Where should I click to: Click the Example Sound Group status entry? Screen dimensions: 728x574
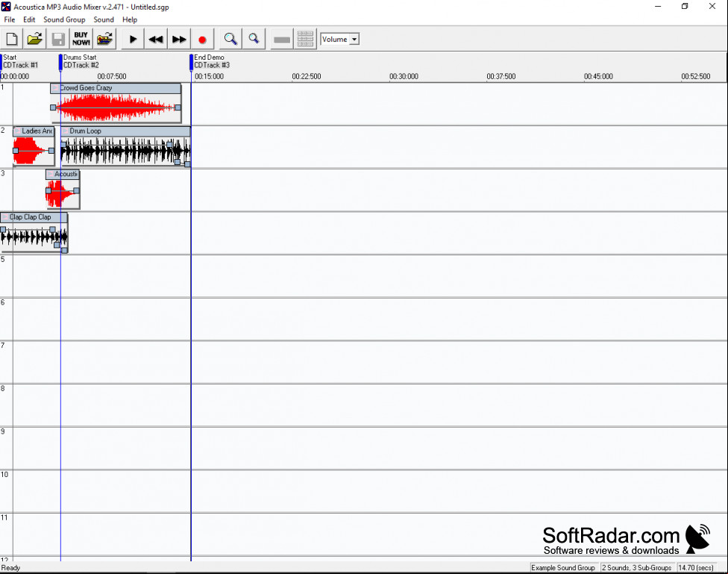pyautogui.click(x=563, y=568)
